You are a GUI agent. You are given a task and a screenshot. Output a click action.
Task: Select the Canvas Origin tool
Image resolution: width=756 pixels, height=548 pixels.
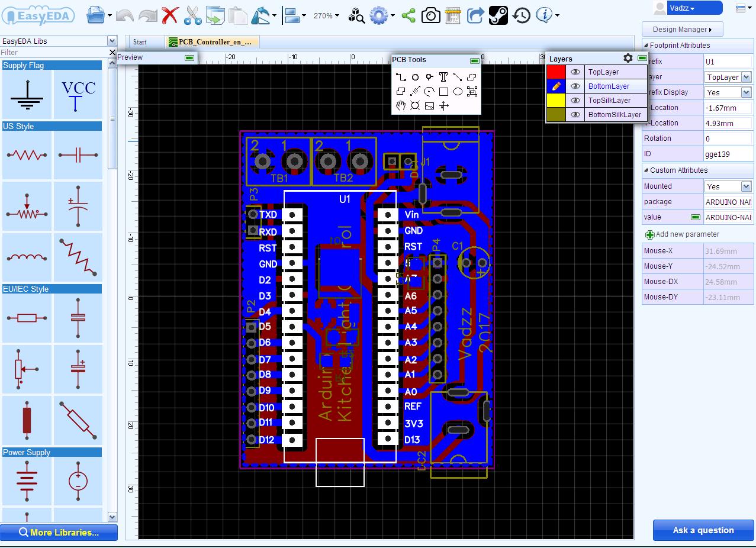coord(443,105)
